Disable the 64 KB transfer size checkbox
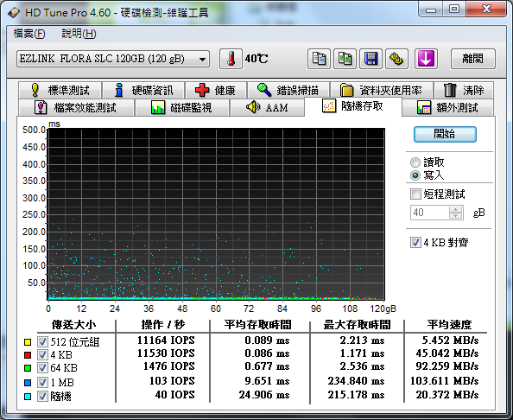Image resolution: width=513 pixels, height=420 pixels. tap(42, 367)
